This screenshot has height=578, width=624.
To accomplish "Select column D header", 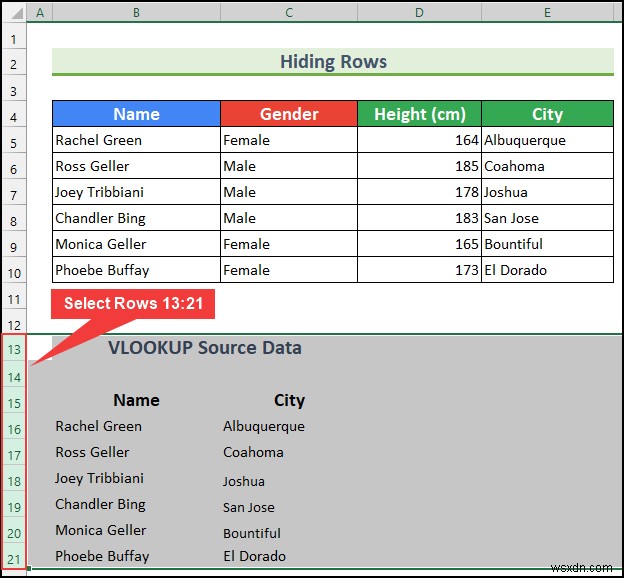I will click(x=419, y=13).
